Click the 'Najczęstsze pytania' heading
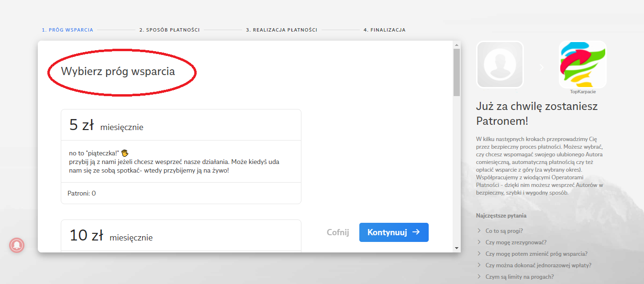This screenshot has height=284, width=644. 501,216
